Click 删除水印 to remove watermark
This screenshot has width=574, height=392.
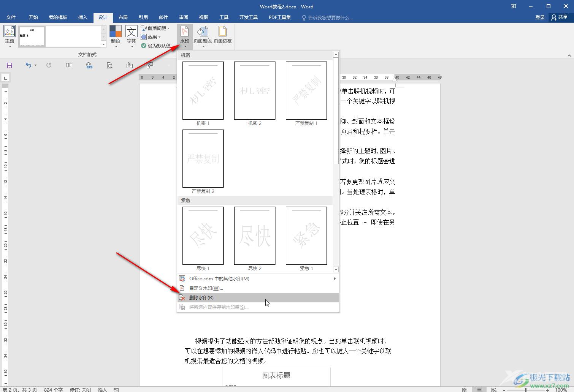258,297
